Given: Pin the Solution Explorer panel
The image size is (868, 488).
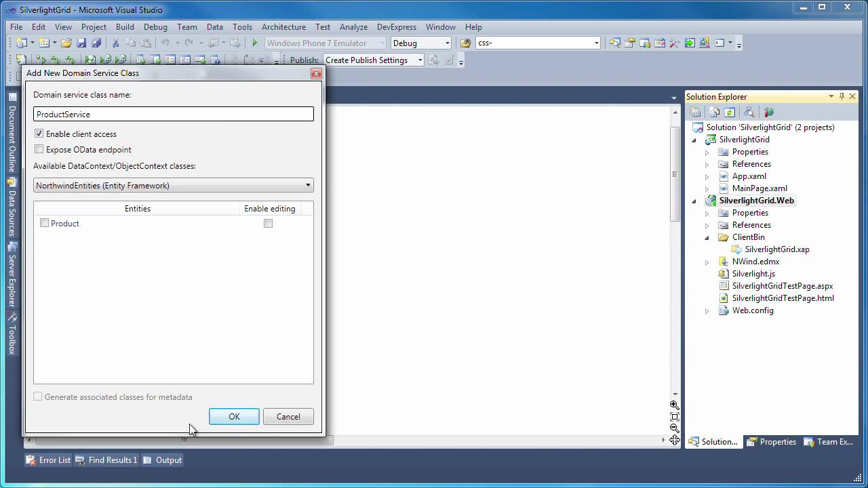Looking at the screenshot, I should point(842,97).
